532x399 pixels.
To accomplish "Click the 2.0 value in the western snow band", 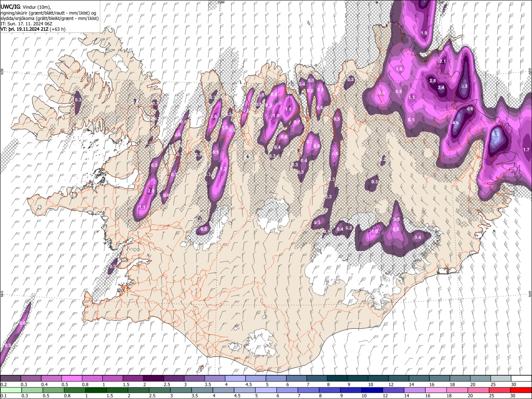I will (151, 191).
